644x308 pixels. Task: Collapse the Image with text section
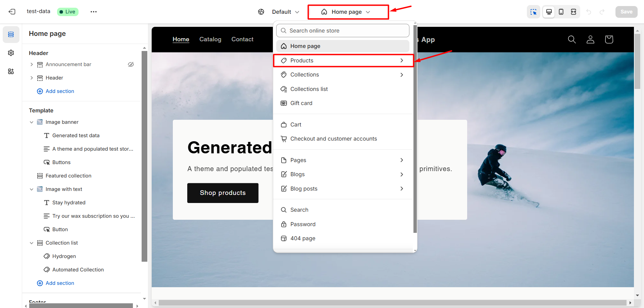(32, 189)
